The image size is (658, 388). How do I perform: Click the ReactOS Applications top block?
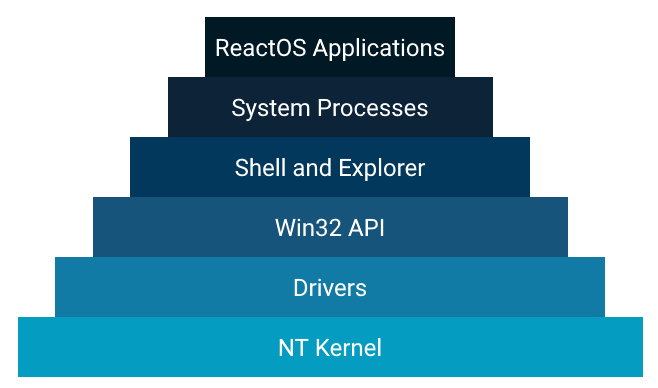click(x=330, y=47)
